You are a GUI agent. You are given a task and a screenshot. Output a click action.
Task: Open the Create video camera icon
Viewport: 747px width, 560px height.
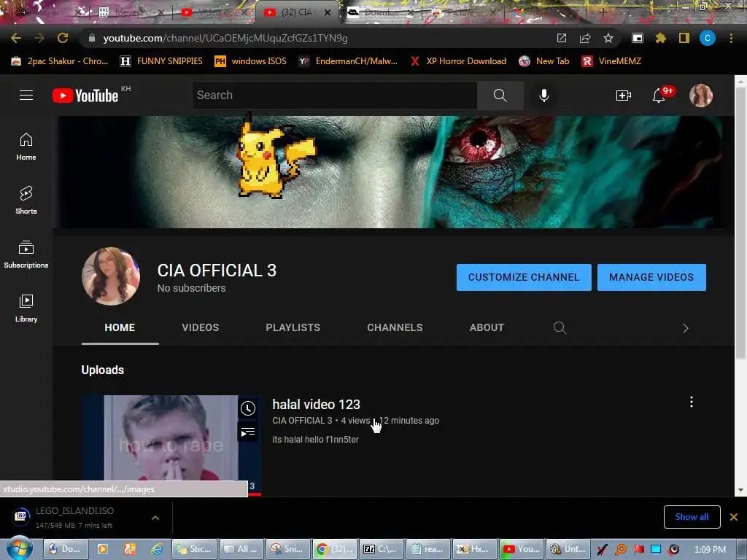click(623, 96)
